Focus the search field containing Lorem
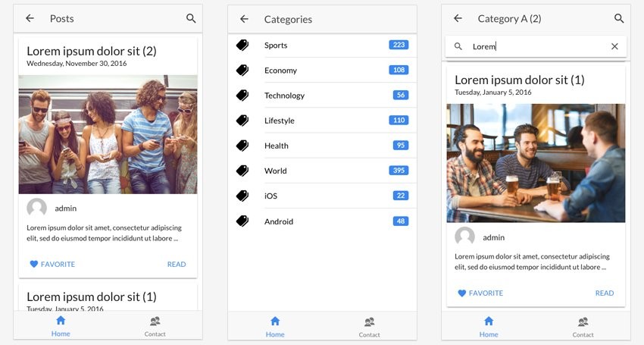 [536, 46]
